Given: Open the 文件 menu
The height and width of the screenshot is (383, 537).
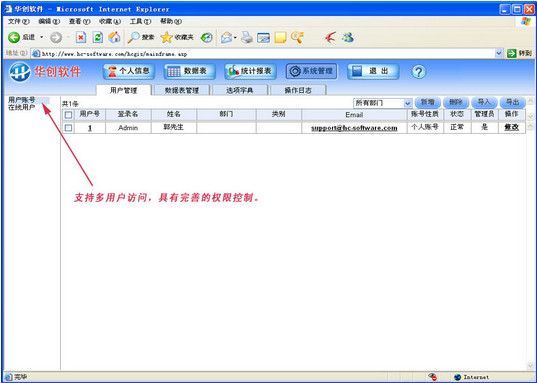Looking at the screenshot, I should click(x=18, y=21).
